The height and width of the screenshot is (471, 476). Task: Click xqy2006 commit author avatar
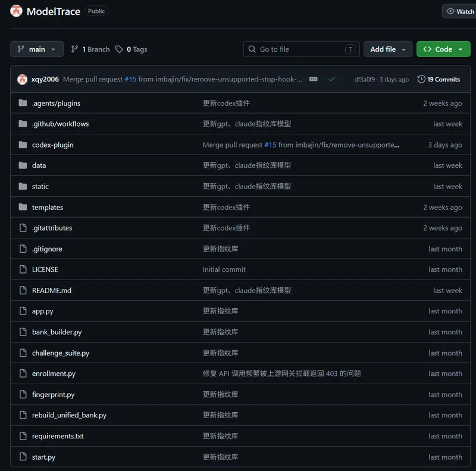[22, 80]
